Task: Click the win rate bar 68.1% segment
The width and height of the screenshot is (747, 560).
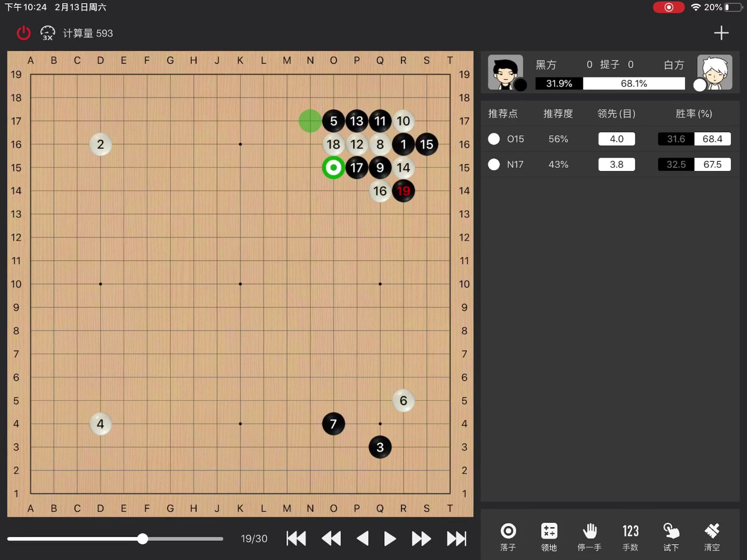Action: (634, 83)
